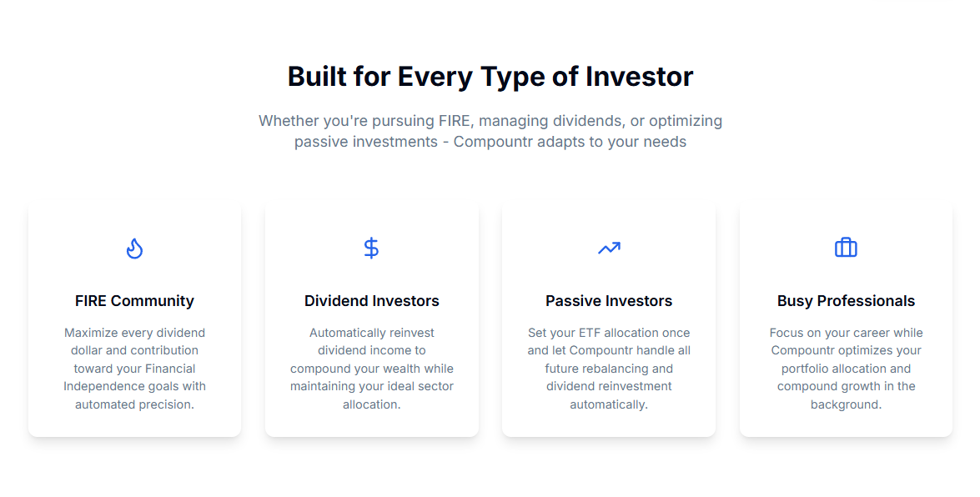Click the subtitle about Compountr adapting to needs
The height and width of the screenshot is (497, 980).
pos(490,131)
